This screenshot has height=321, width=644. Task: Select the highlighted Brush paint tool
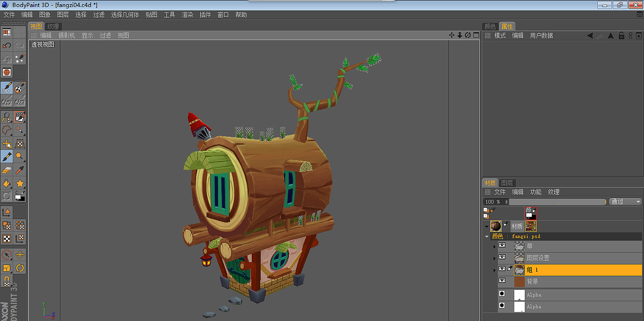(x=7, y=156)
